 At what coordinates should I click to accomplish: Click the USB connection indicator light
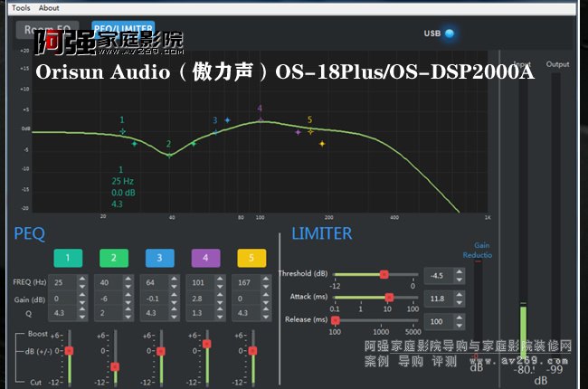(450, 34)
